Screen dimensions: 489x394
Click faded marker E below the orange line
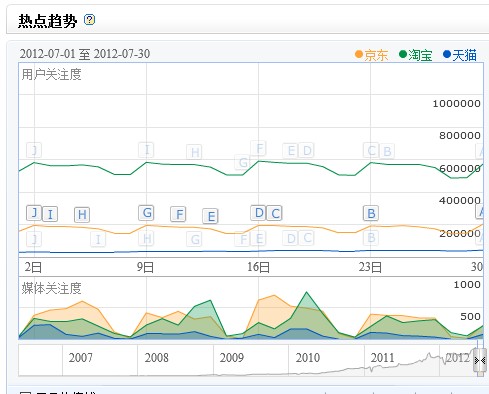coord(258,239)
